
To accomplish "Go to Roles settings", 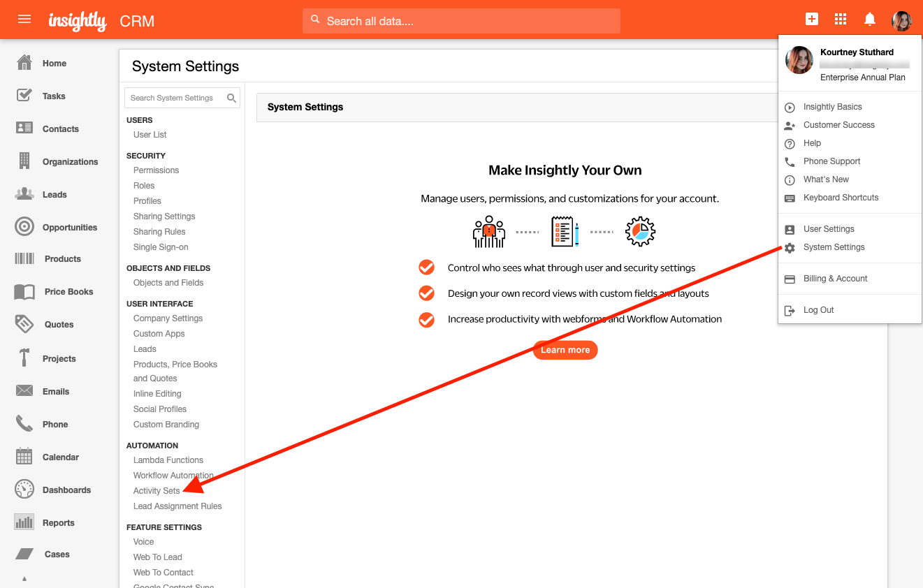I will [144, 186].
